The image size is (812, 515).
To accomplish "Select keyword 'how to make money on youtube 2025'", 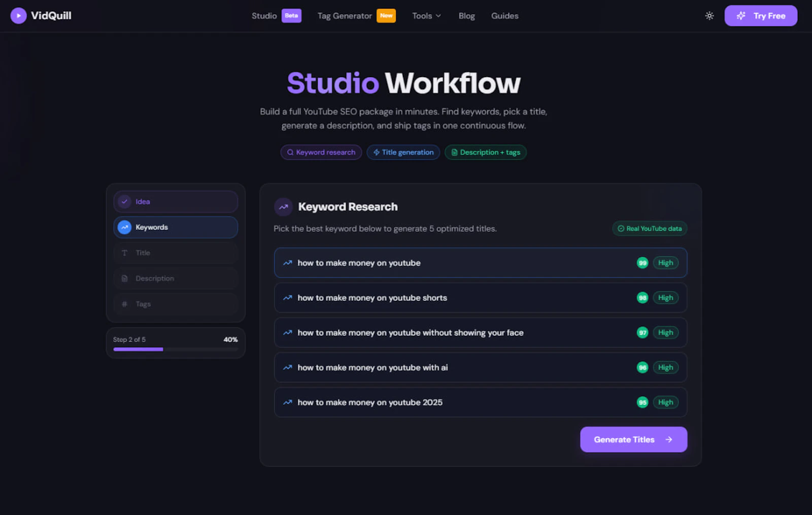I will coord(481,402).
